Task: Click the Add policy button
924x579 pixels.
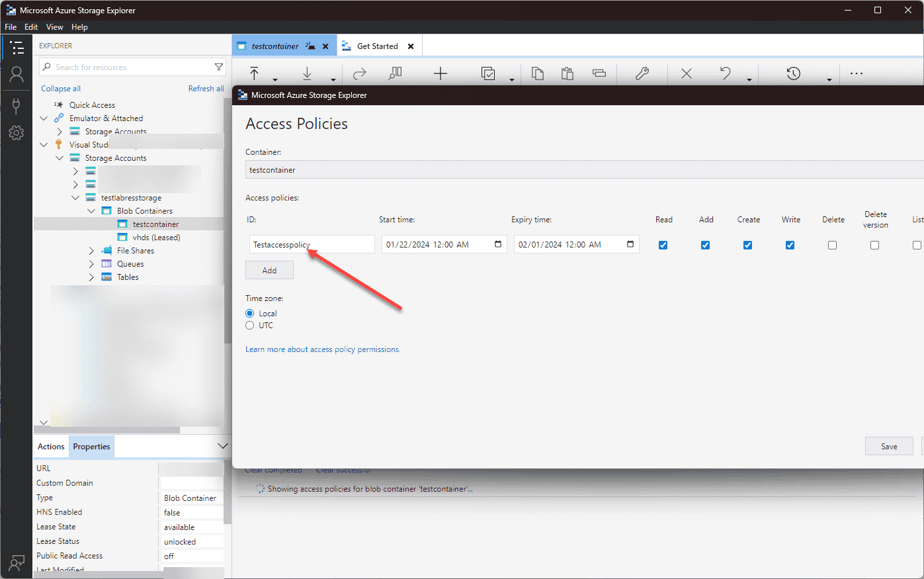Action: click(269, 270)
